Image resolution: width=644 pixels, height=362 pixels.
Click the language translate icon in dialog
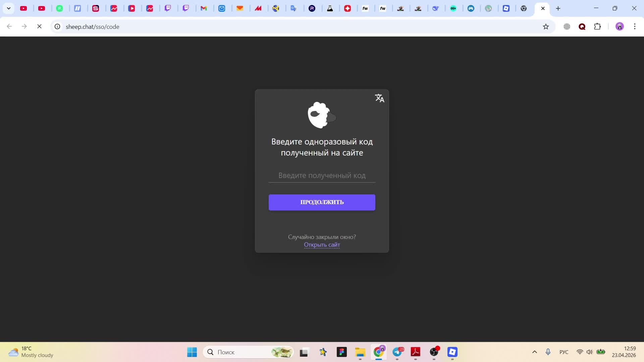click(x=379, y=98)
